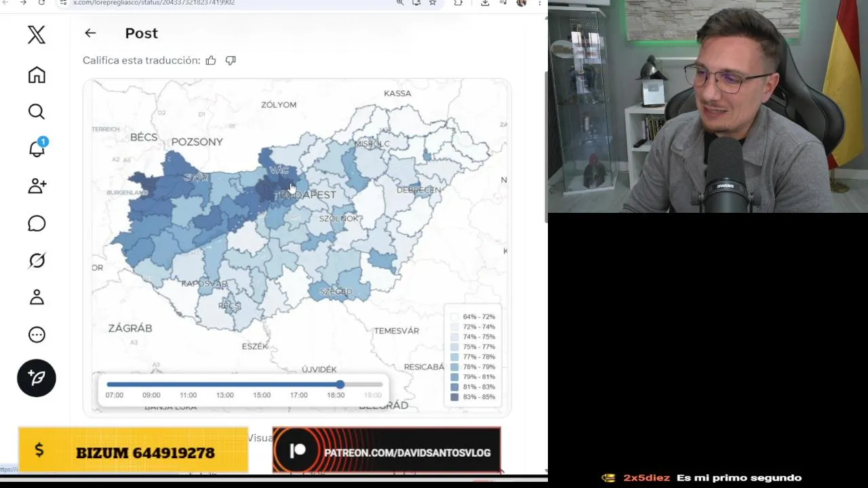Click 'Califica esta traducción:' text
Image resolution: width=868 pixels, height=488 pixels.
tap(141, 60)
